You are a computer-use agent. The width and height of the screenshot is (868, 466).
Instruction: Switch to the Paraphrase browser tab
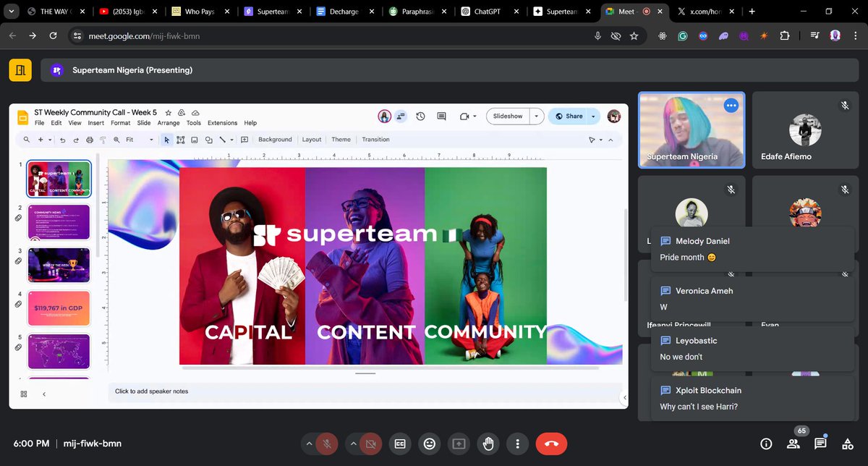click(419, 12)
